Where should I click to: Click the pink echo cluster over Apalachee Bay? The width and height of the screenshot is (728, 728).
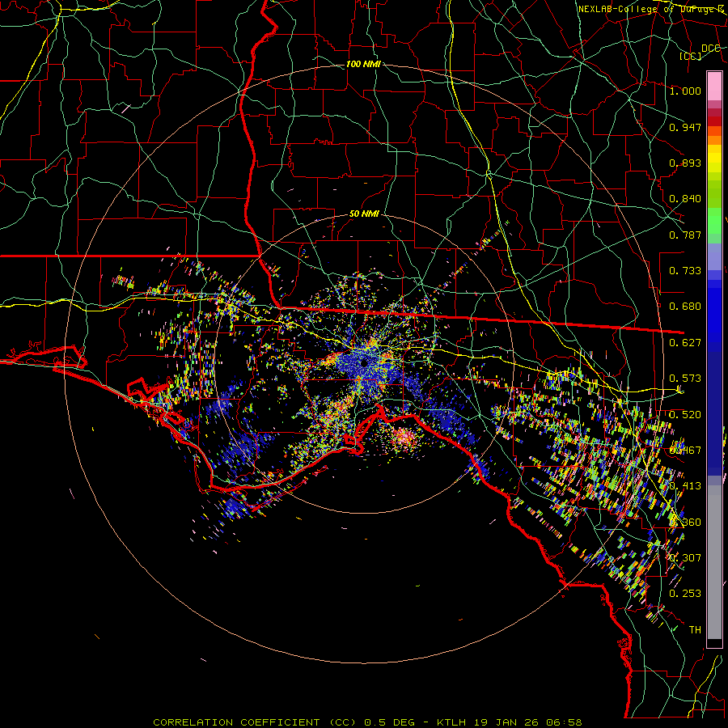(x=403, y=438)
